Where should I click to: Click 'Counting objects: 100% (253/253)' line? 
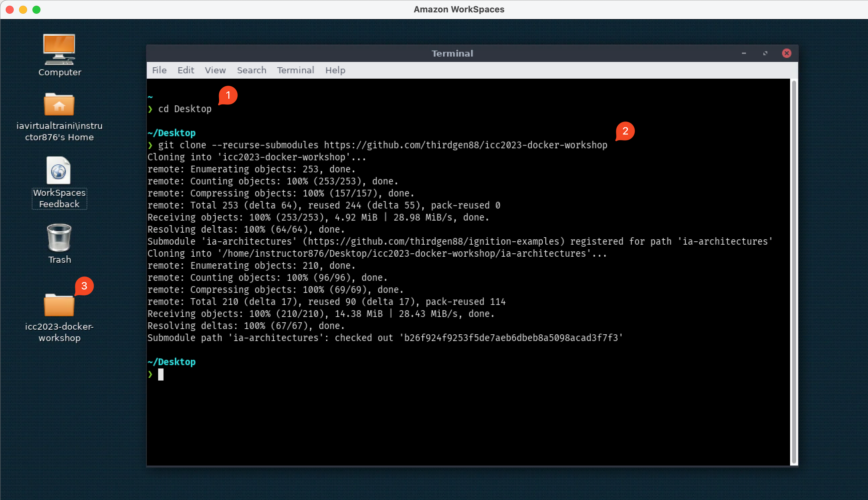[273, 181]
